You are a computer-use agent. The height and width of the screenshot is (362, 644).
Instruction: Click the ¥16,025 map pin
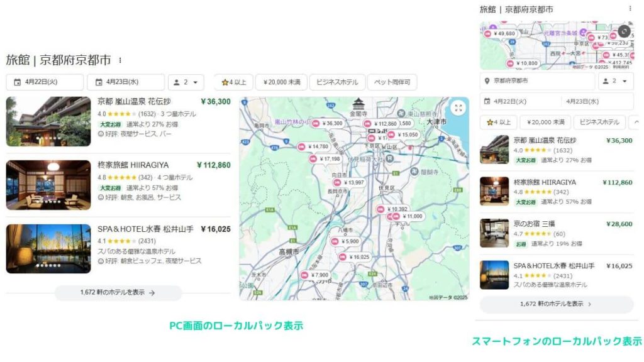[x=355, y=257]
